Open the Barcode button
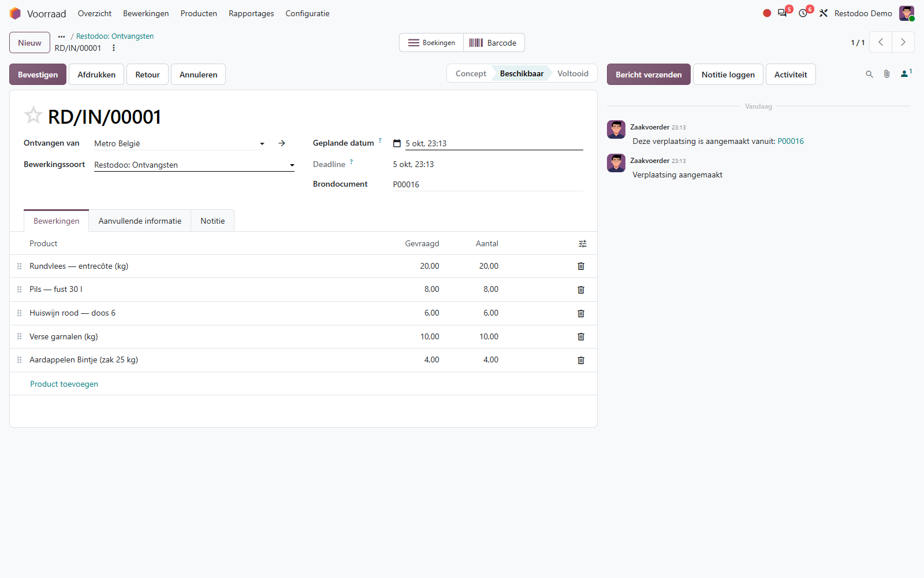The width and height of the screenshot is (924, 578). click(x=494, y=43)
